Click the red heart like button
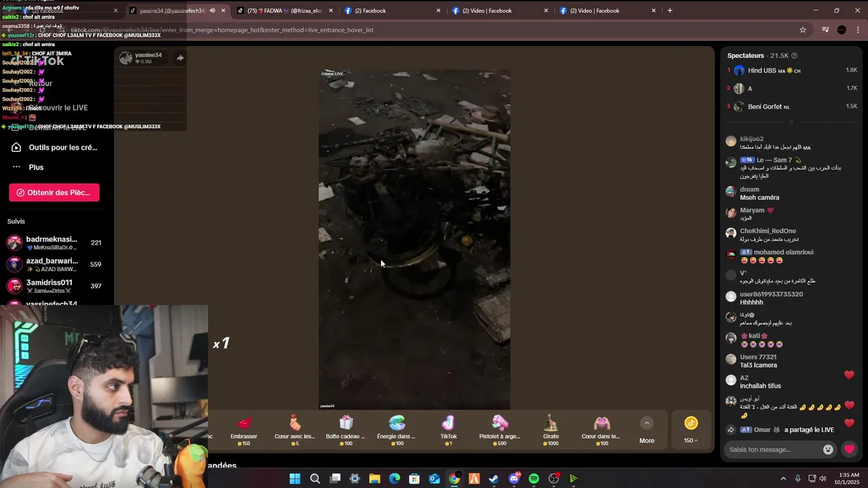Viewport: 868px width, 488px height. (x=849, y=449)
